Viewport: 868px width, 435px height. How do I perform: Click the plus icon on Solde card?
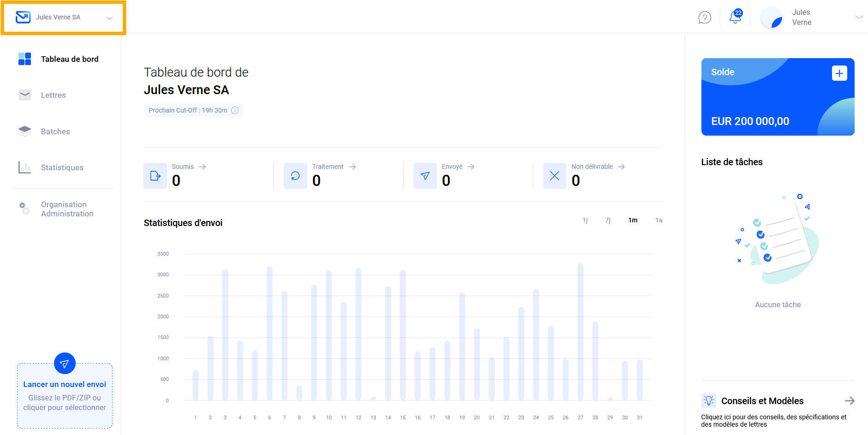(839, 73)
